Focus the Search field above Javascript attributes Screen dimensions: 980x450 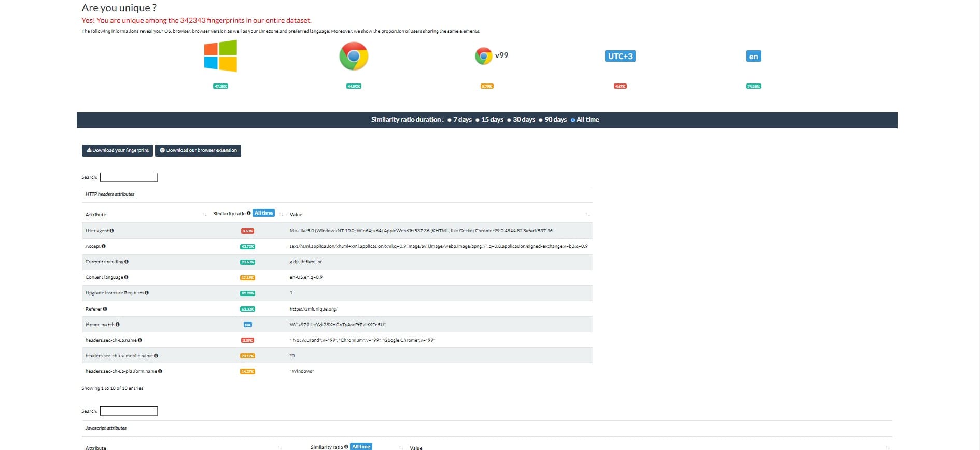tap(129, 411)
